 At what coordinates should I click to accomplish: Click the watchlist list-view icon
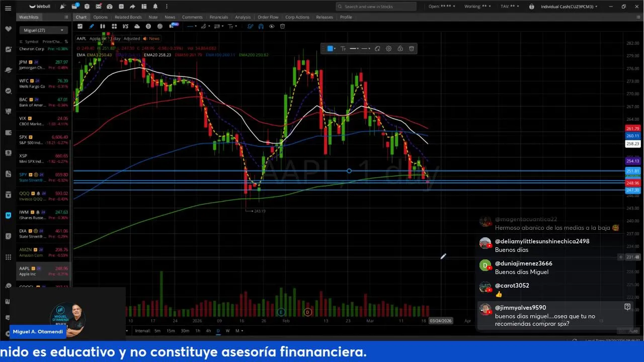[x=66, y=17]
